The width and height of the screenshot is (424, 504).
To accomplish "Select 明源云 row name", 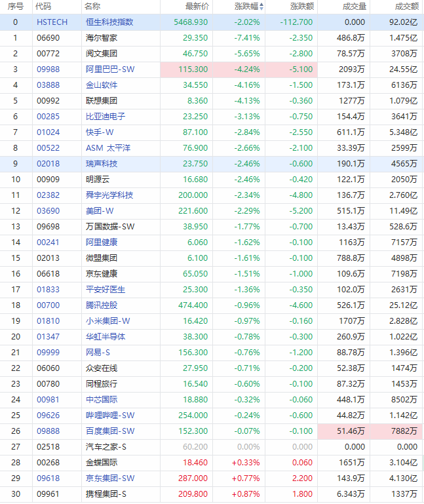I will [98, 180].
